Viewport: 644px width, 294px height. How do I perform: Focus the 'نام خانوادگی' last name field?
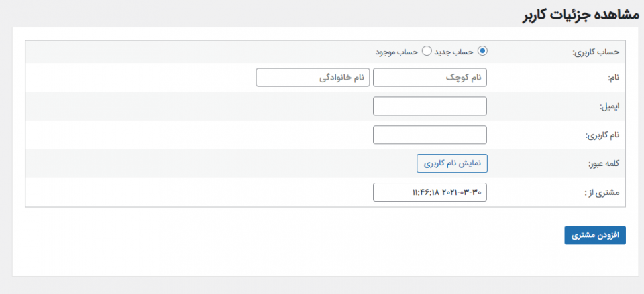coord(313,78)
